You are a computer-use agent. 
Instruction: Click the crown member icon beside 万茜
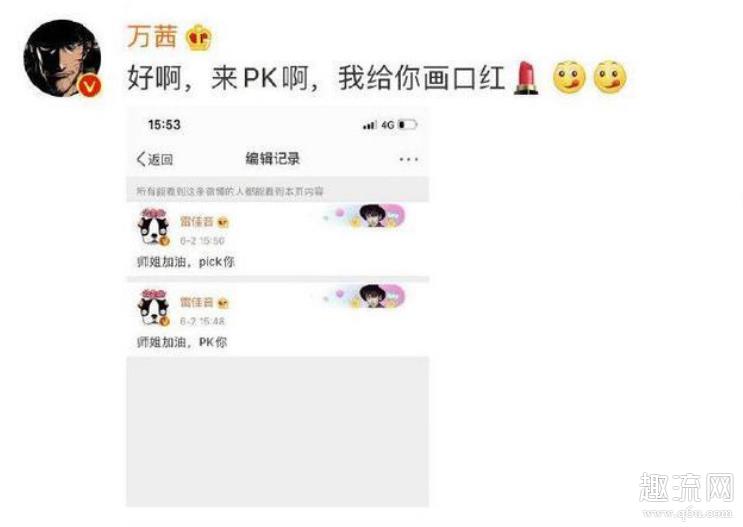[x=198, y=38]
